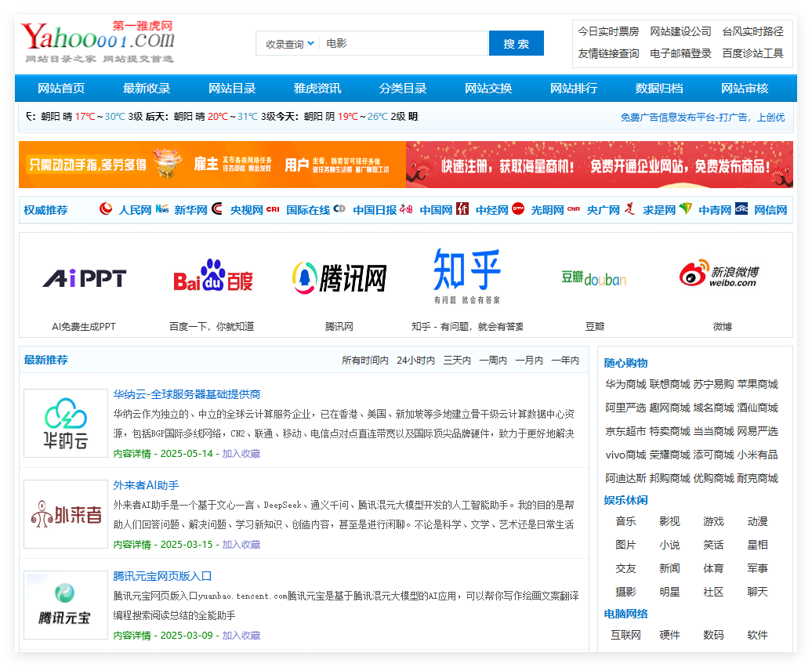The height and width of the screenshot is (667, 812).
Task: Open the AiPPT logo tile
Action: 84,278
